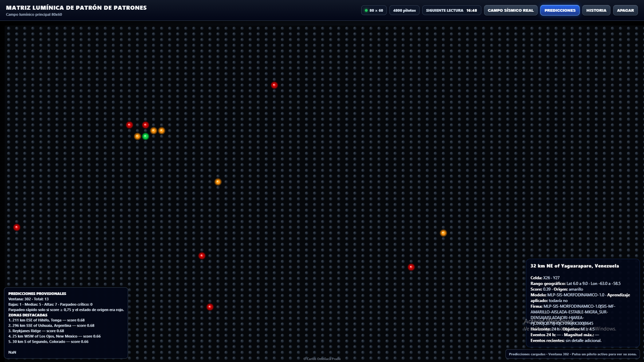Click the only green pilot in the matrix

point(145,136)
